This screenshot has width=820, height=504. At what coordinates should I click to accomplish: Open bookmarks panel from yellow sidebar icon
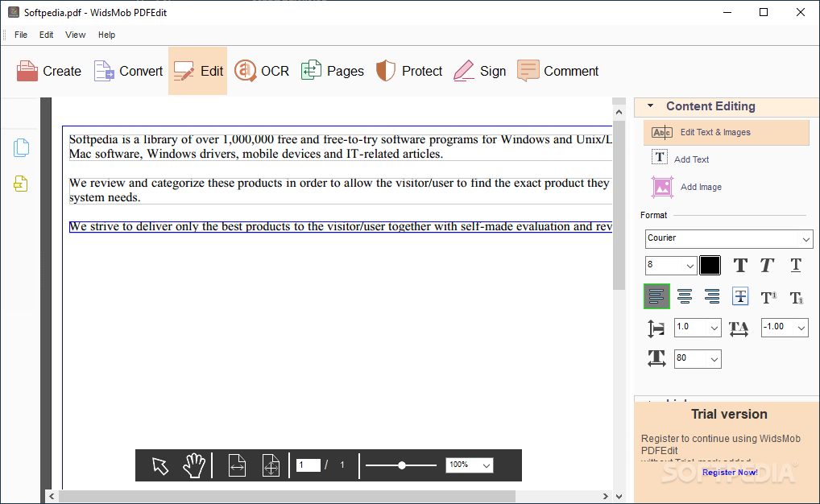pos(21,184)
